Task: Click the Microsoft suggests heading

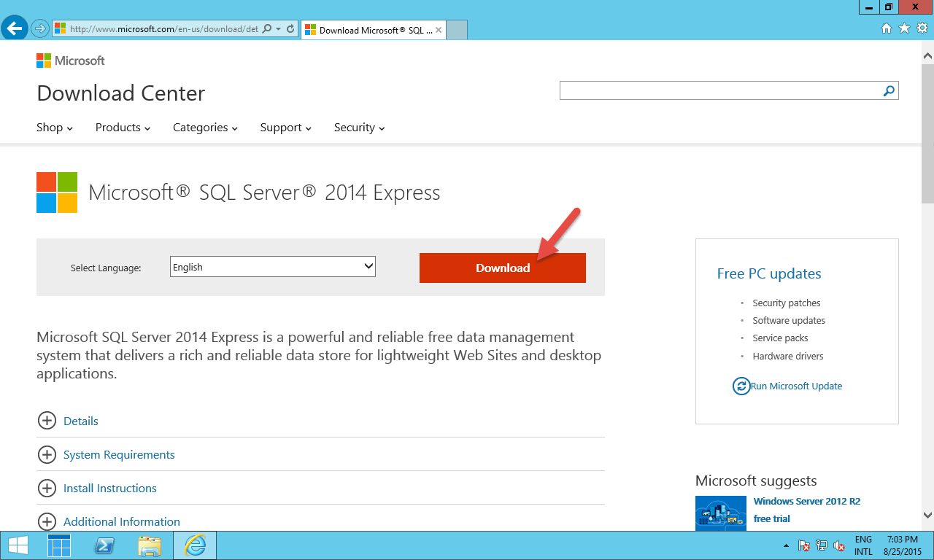Action: click(756, 481)
